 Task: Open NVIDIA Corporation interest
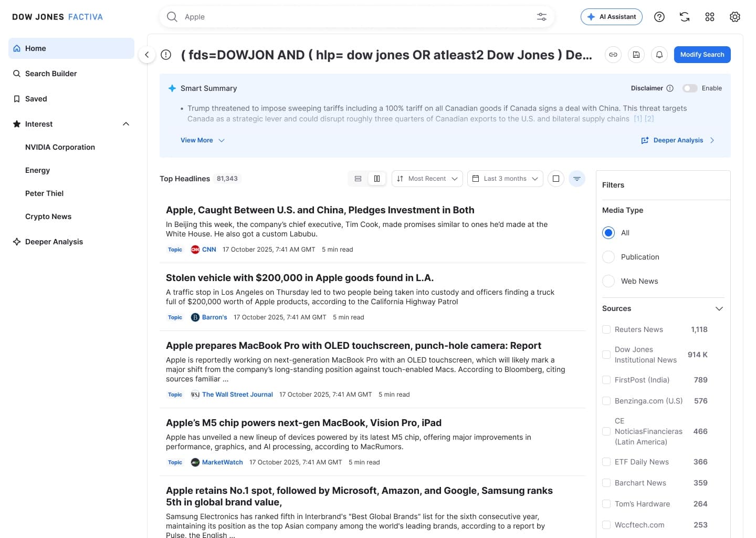point(60,147)
